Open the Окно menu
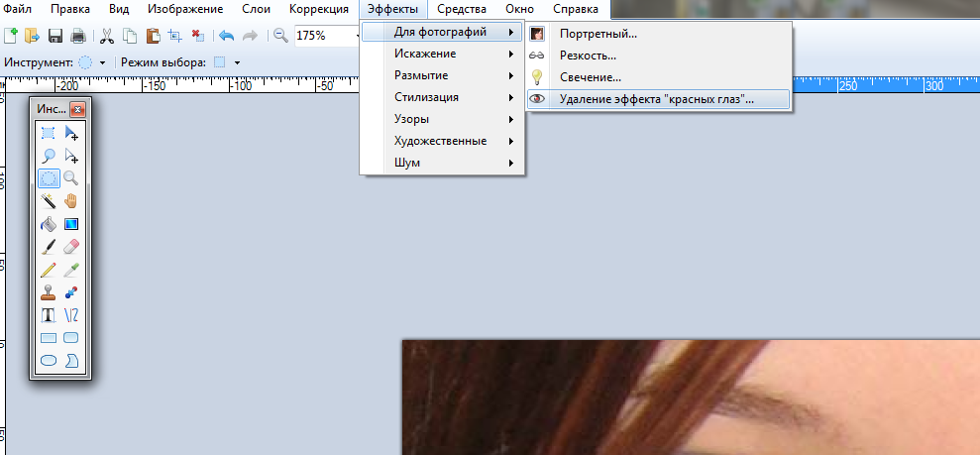980x455 pixels. [520, 9]
